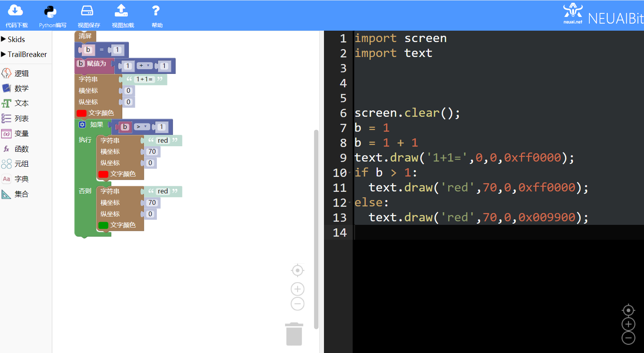Image resolution: width=644 pixels, height=353 pixels.
Task: Select the 元组 category icon
Action: coord(6,164)
